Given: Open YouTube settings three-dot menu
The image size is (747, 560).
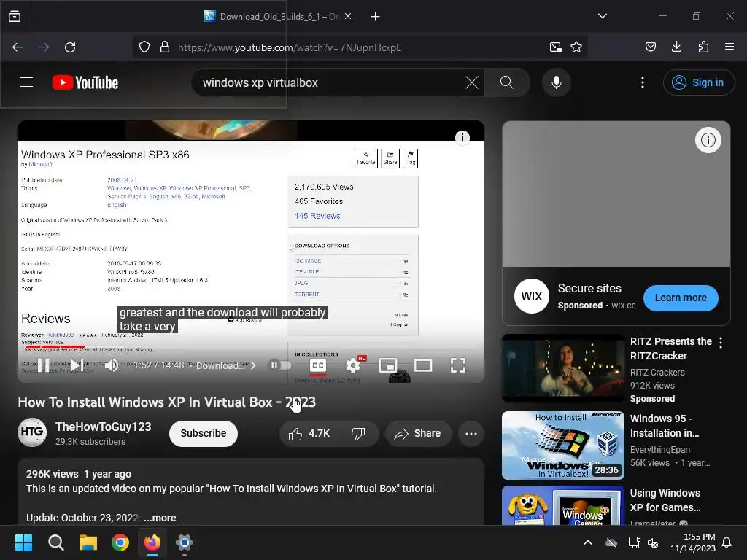Looking at the screenshot, I should tap(643, 82).
